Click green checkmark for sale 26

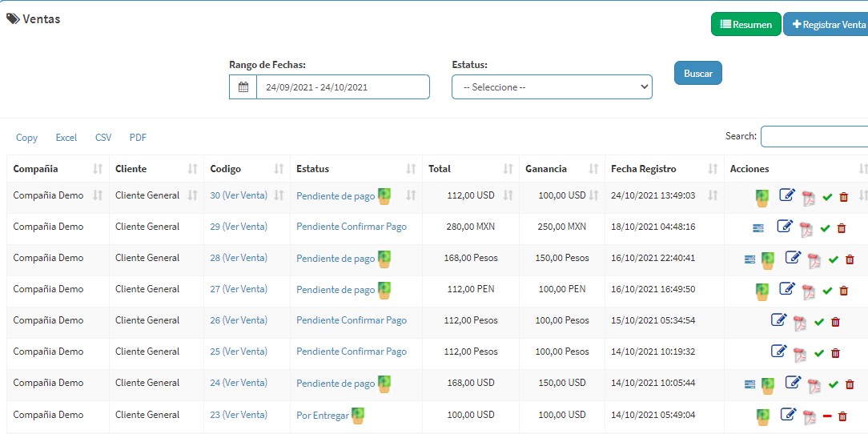click(x=819, y=322)
